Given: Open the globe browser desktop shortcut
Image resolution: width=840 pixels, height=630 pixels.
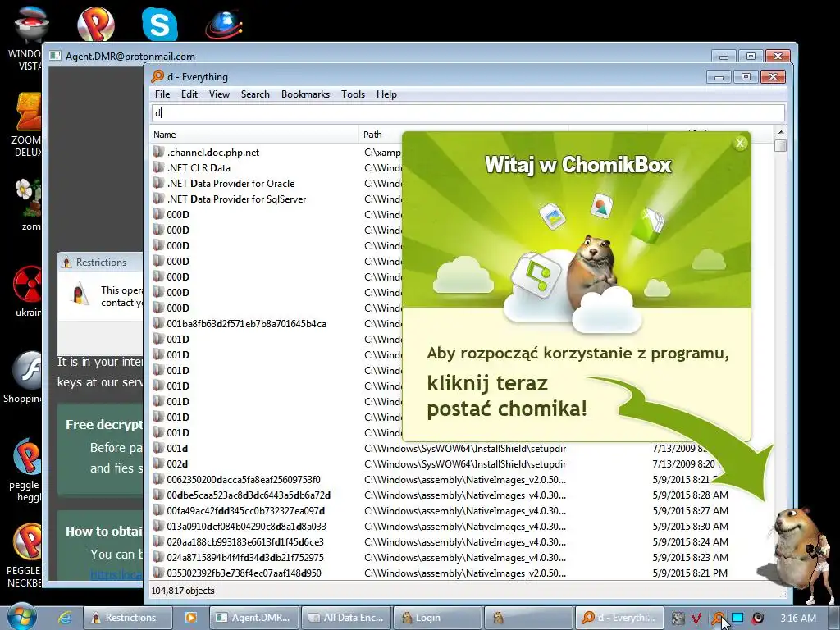Looking at the screenshot, I should (x=224, y=24).
